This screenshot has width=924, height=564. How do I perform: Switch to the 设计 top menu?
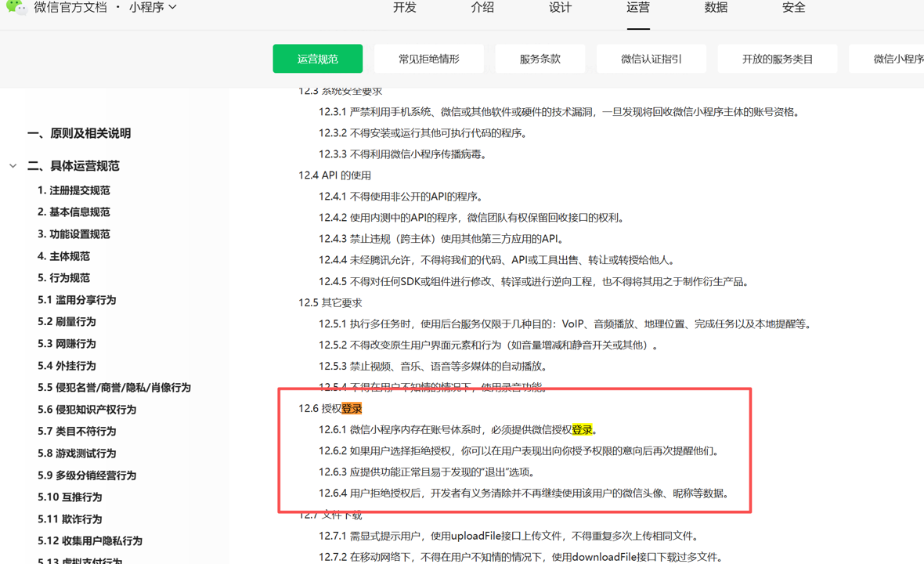click(560, 8)
